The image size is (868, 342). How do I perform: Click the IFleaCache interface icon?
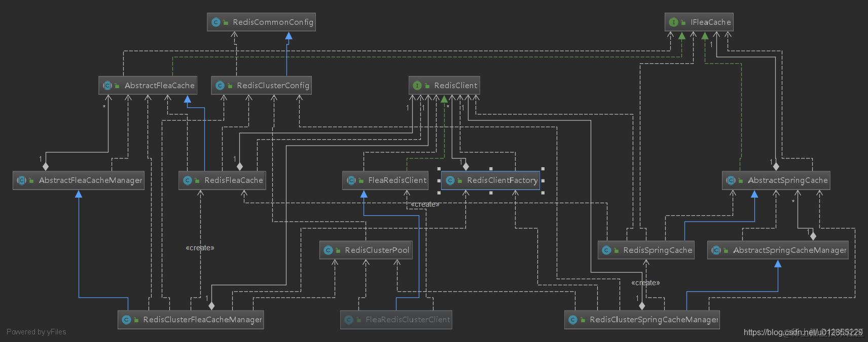(673, 22)
